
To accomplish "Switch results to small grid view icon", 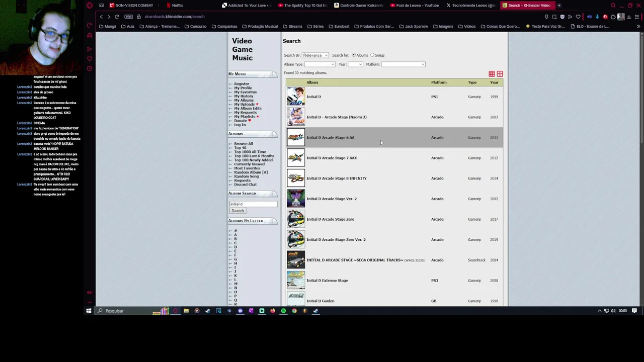I will [x=492, y=74].
